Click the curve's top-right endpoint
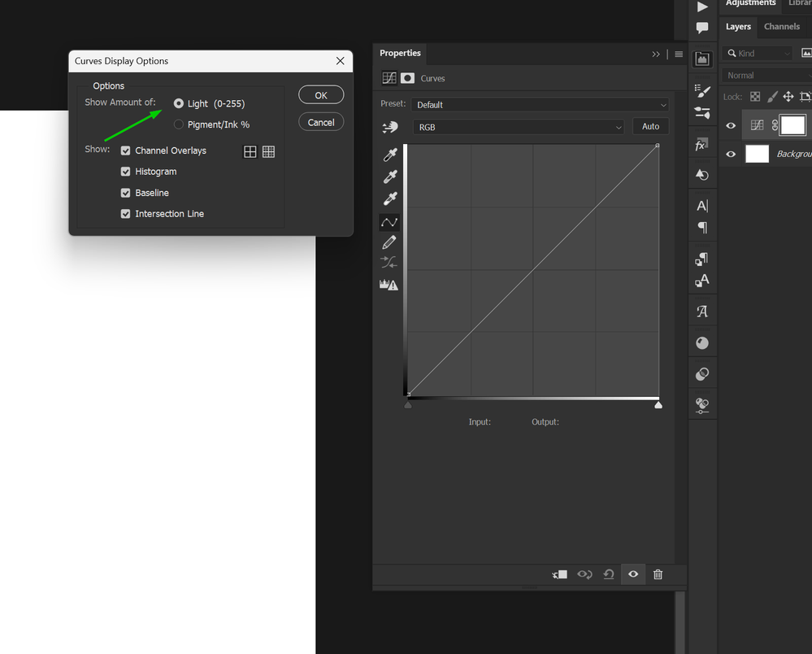 pos(658,146)
